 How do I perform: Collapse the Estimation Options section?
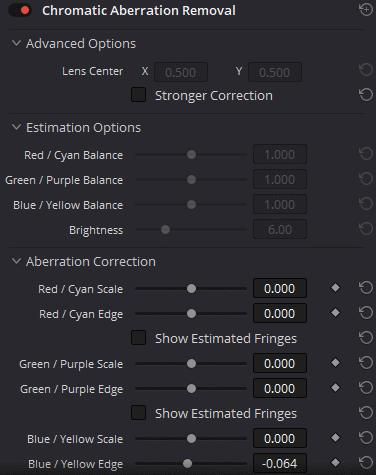16,127
